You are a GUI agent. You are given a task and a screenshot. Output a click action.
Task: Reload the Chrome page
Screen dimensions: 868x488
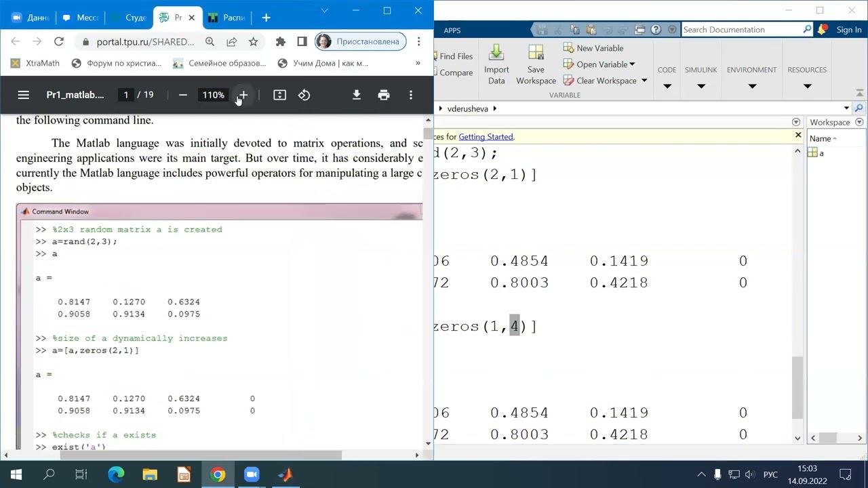pyautogui.click(x=59, y=41)
